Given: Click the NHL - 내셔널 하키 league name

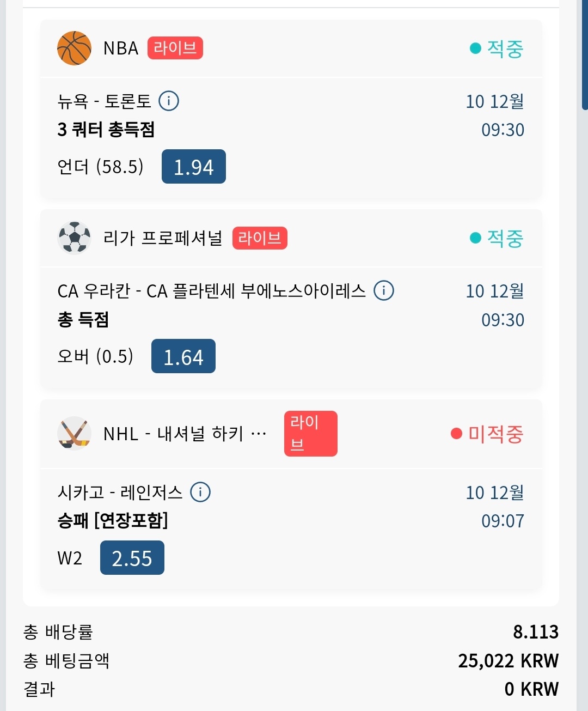Looking at the screenshot, I should 185,434.
